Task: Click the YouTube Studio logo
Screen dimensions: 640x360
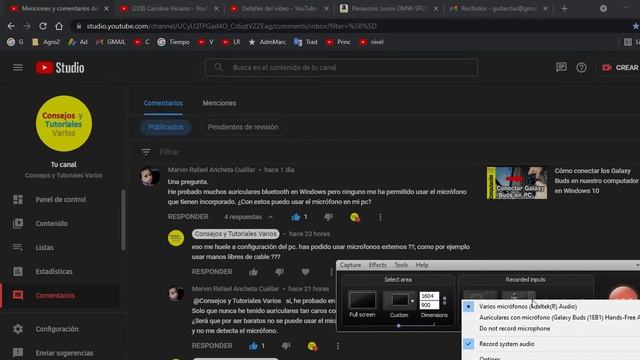Action: (x=60, y=68)
